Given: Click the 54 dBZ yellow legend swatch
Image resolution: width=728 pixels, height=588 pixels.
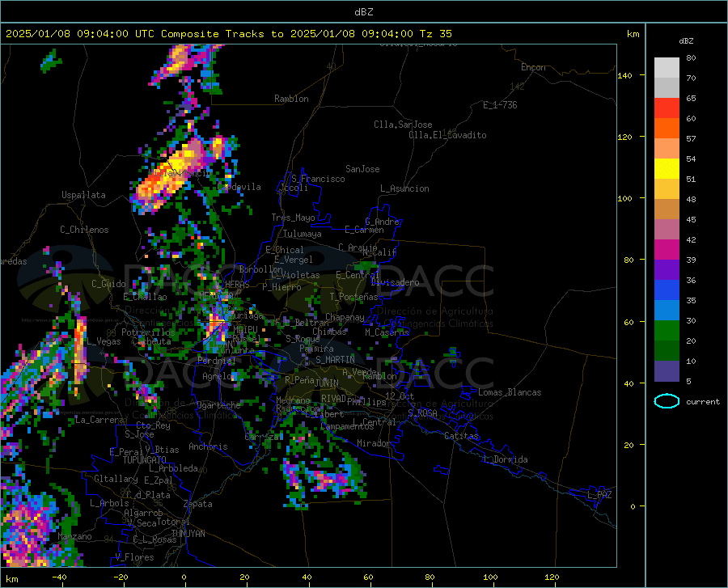Looking at the screenshot, I should coord(667,169).
